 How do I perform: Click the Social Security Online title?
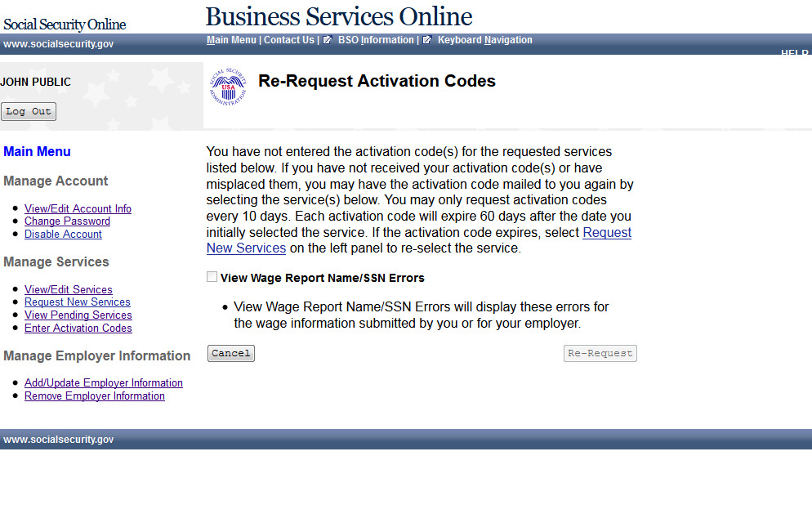[65, 25]
